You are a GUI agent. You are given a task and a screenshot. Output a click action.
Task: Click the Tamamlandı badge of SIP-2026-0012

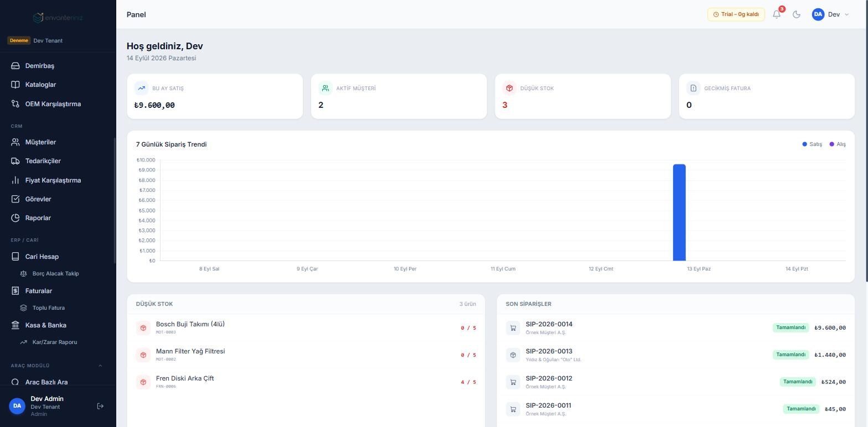point(798,382)
